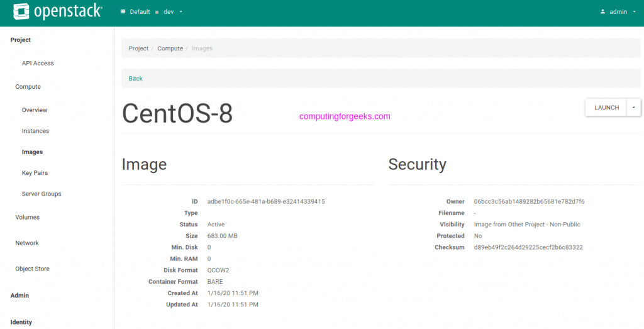
Task: Click Compute in the breadcrumb
Action: click(170, 48)
